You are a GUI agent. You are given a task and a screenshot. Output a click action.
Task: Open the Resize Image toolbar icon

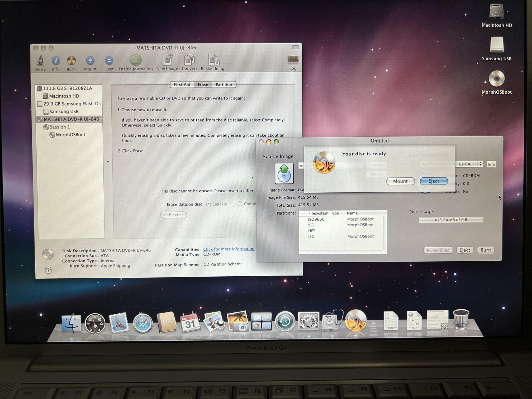[x=214, y=60]
